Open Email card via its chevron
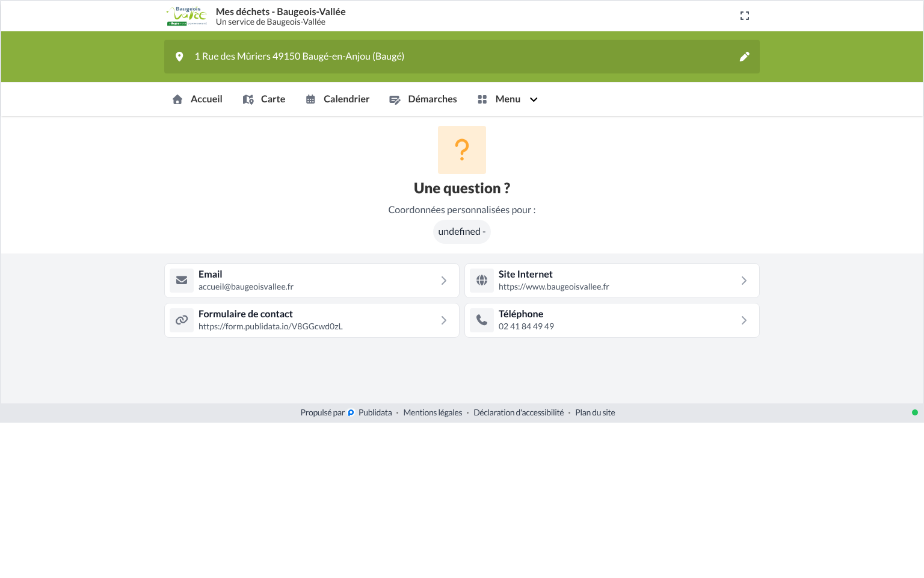 [x=444, y=281]
